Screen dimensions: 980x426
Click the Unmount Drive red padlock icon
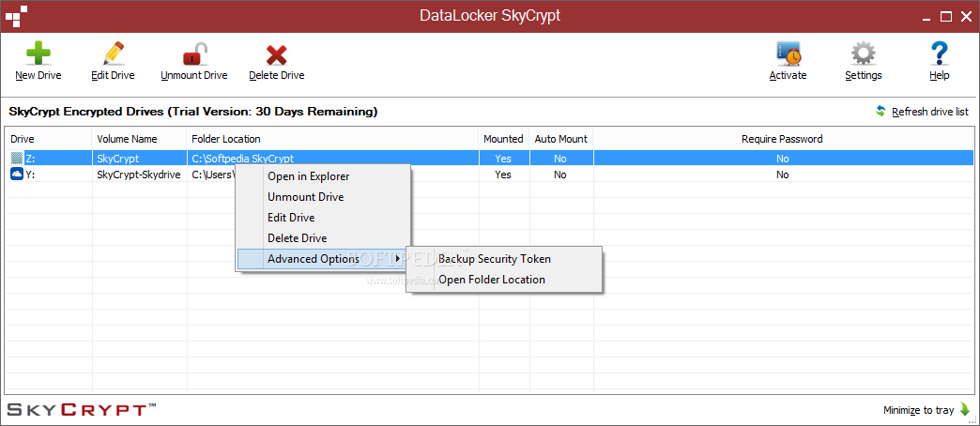(194, 53)
